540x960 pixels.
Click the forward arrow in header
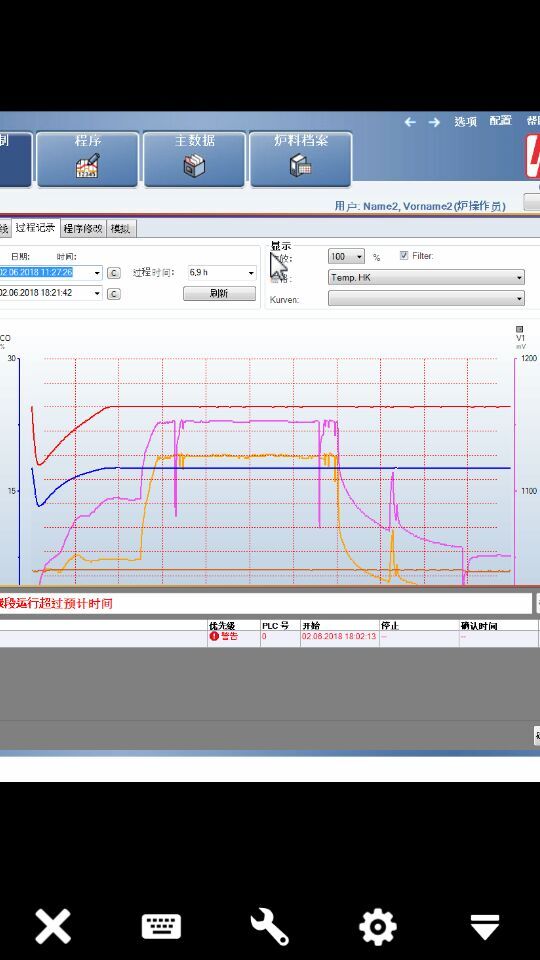coord(434,122)
